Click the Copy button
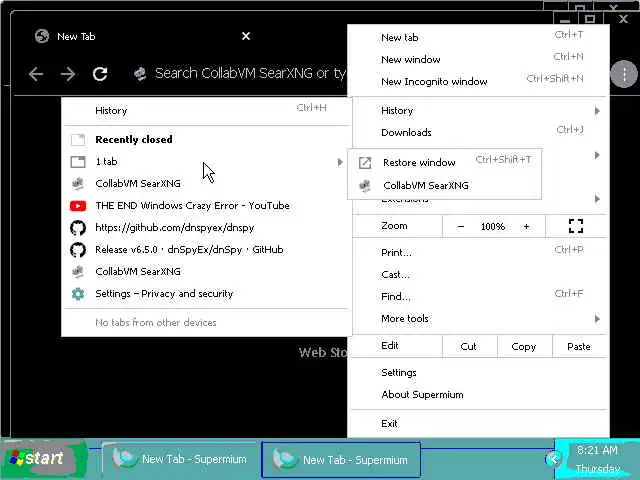640x480 pixels. pyautogui.click(x=524, y=347)
